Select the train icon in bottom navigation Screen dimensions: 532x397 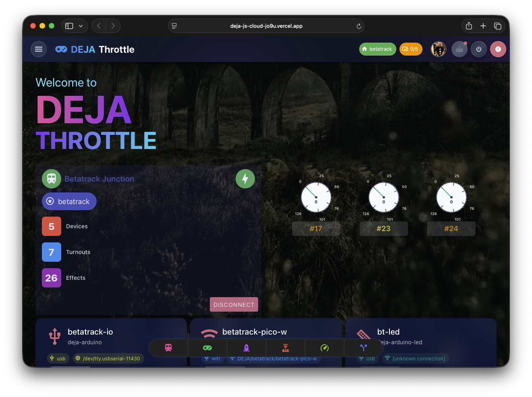168,347
